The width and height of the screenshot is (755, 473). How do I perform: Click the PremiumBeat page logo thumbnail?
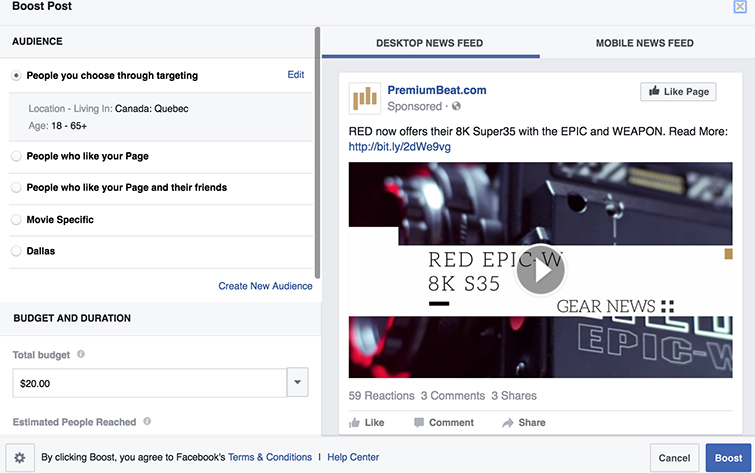click(364, 98)
